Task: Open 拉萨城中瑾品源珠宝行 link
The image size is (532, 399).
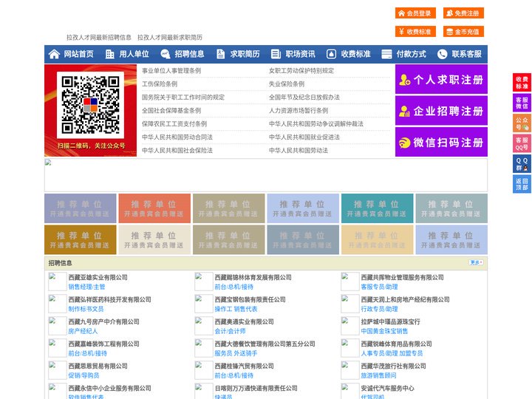Action: (391, 321)
